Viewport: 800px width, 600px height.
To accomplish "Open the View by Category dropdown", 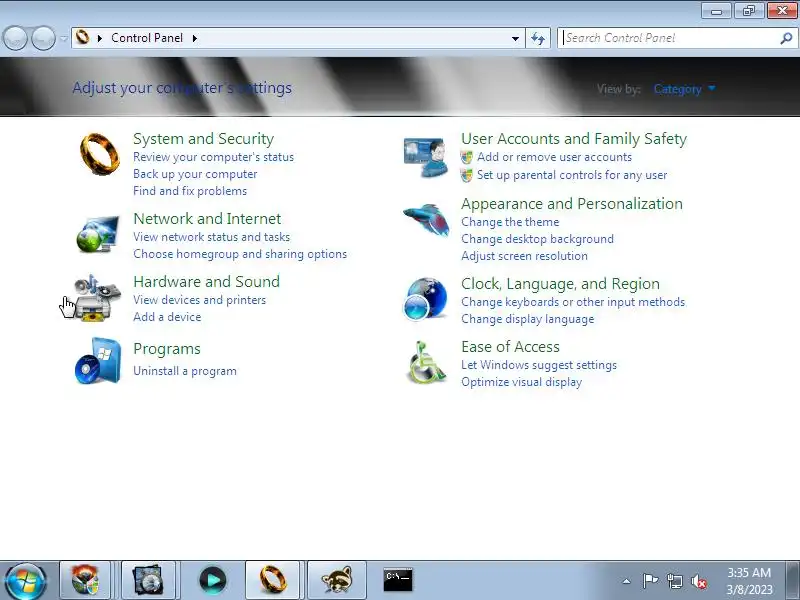I will tap(684, 89).
